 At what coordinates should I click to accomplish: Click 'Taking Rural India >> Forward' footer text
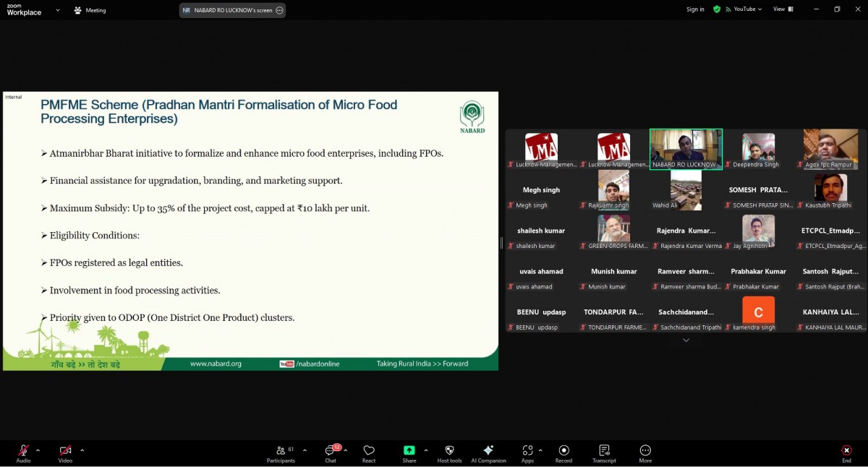tap(422, 364)
